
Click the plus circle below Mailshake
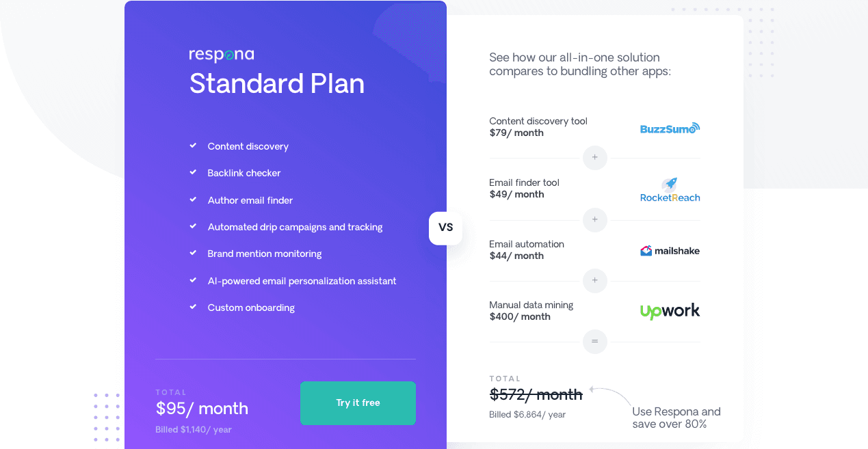tap(594, 280)
